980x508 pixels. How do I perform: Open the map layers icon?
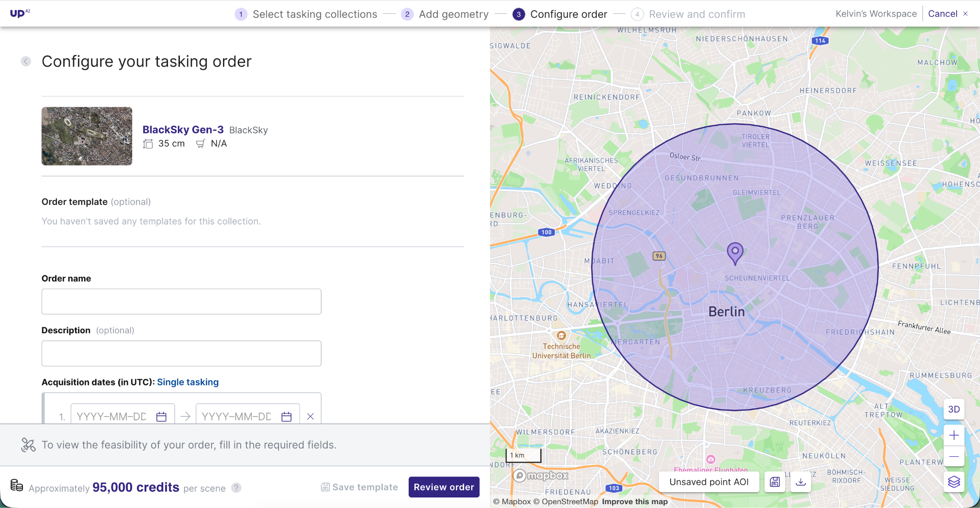954,482
